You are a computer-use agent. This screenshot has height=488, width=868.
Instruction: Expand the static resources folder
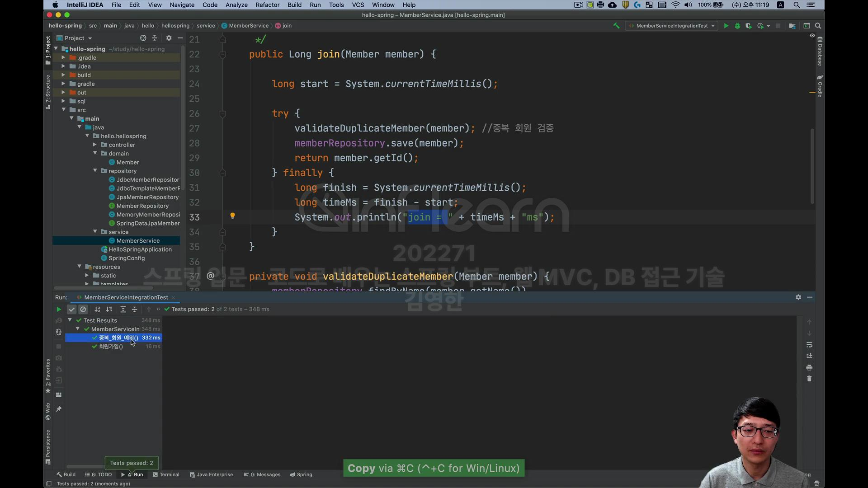[x=87, y=275]
